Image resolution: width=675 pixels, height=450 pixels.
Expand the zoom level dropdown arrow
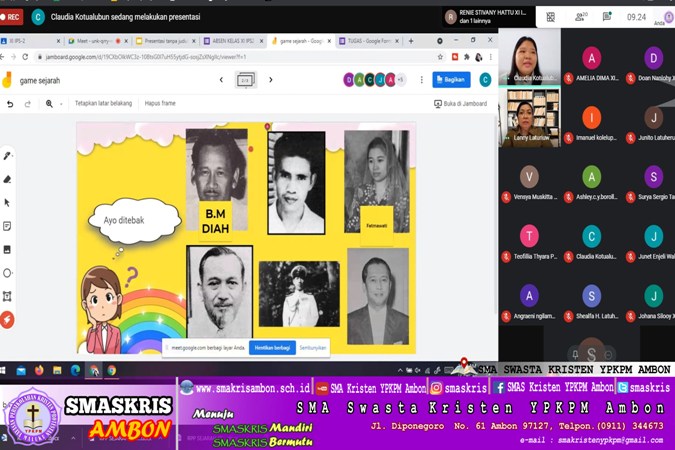pos(61,104)
